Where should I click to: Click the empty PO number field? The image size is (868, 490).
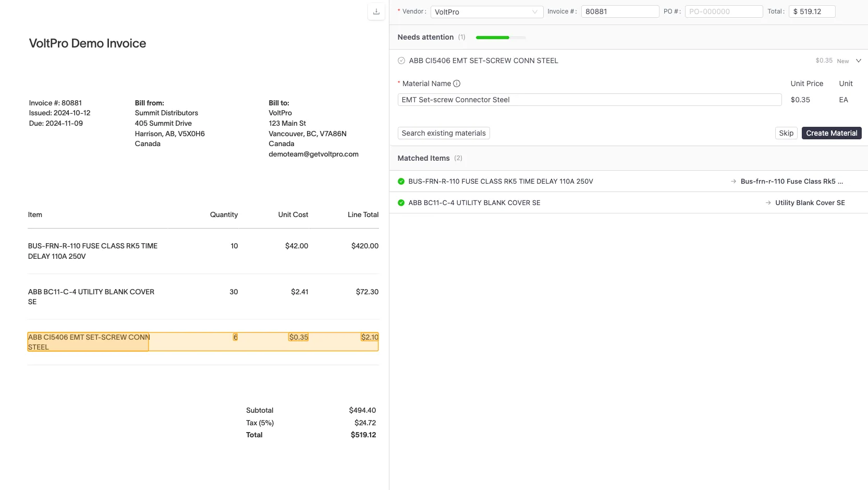[x=724, y=11]
